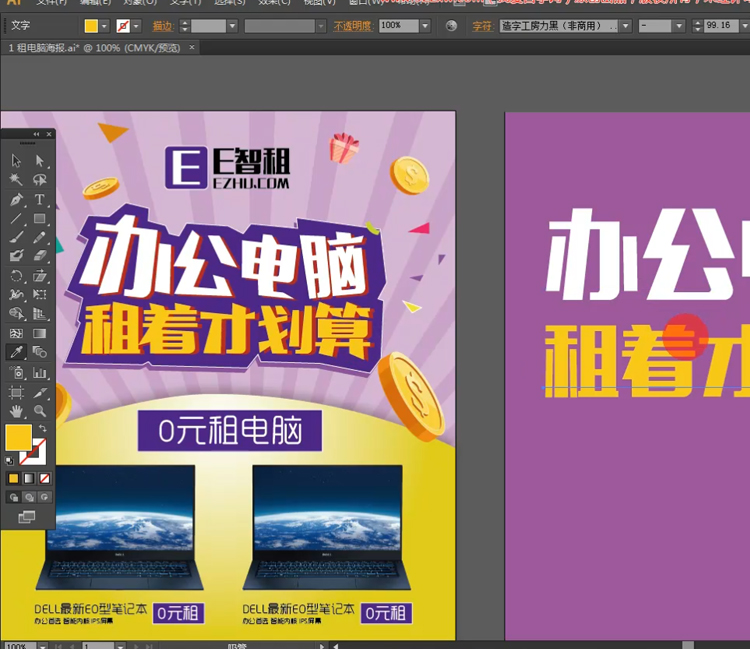750x649 pixels.
Task: Select the Free Transform tool
Action: (40, 294)
